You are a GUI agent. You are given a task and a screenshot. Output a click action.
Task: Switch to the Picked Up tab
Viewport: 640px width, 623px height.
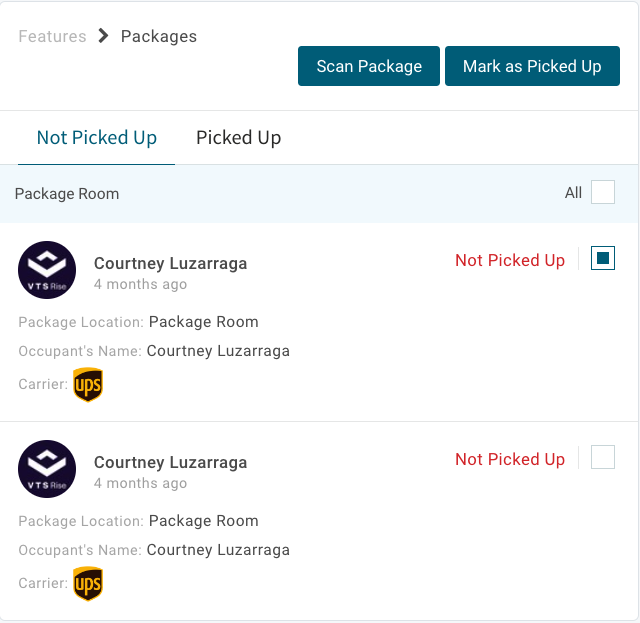click(238, 138)
